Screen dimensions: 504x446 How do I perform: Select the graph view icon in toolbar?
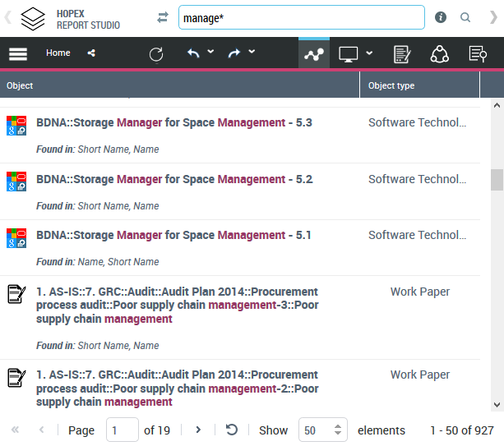(x=314, y=54)
